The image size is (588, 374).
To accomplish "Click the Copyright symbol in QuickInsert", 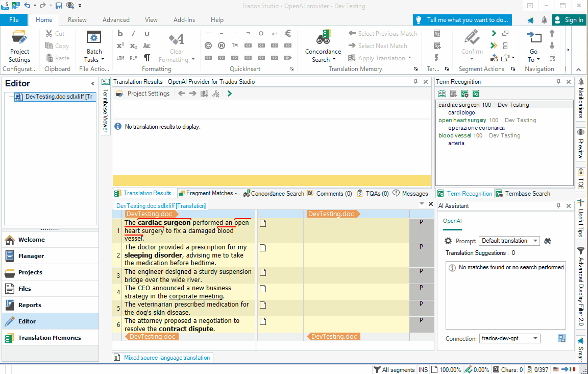I will 208,45.
